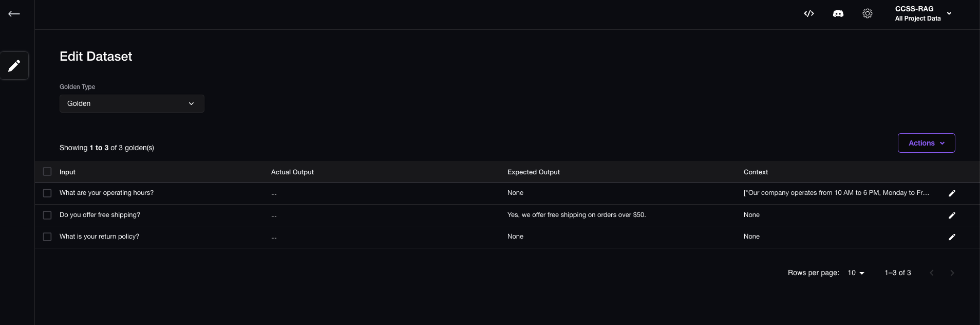The height and width of the screenshot is (325, 980).
Task: Open the Golden Type dropdown
Action: click(131, 103)
